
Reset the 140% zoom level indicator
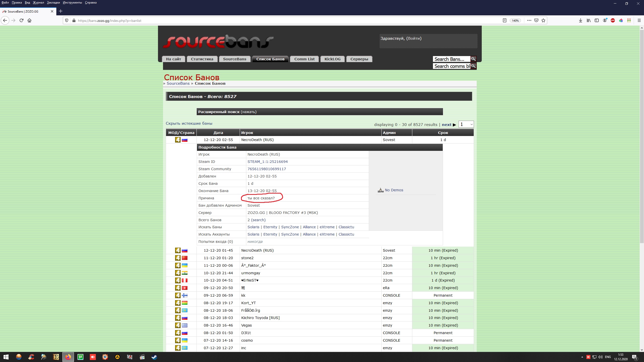click(515, 20)
